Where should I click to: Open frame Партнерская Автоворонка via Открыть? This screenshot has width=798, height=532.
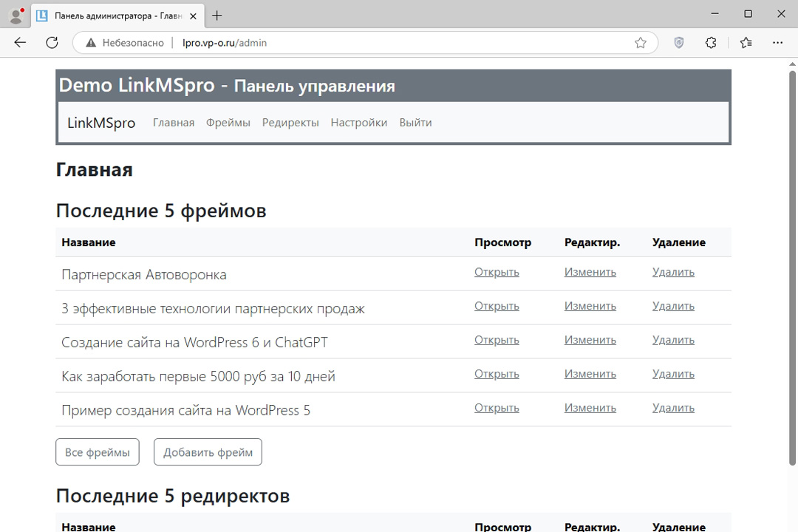click(497, 272)
